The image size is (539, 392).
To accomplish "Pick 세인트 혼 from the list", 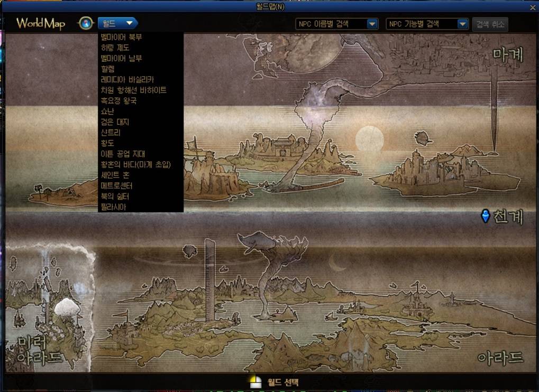I will (x=115, y=175).
